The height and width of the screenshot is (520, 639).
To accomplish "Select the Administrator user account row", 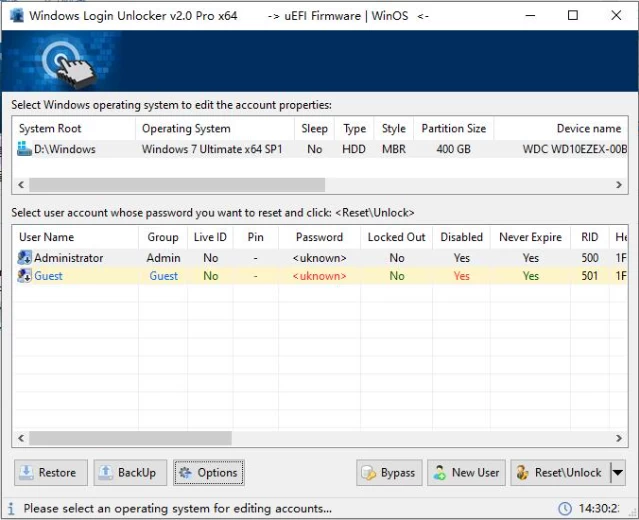I will pos(68,258).
